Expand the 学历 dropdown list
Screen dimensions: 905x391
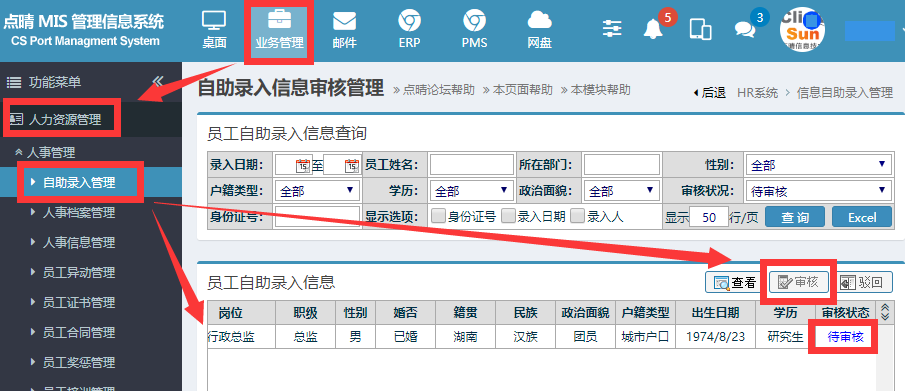[471, 191]
